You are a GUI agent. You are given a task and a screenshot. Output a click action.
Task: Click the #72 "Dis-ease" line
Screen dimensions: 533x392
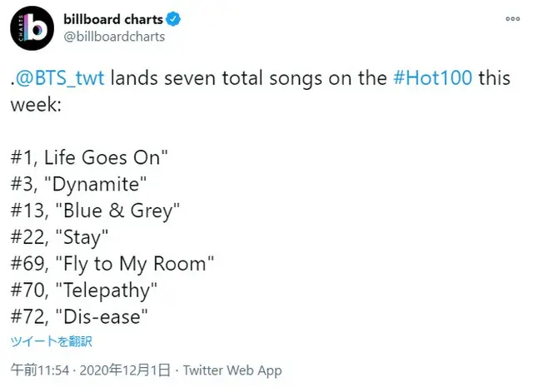79,317
